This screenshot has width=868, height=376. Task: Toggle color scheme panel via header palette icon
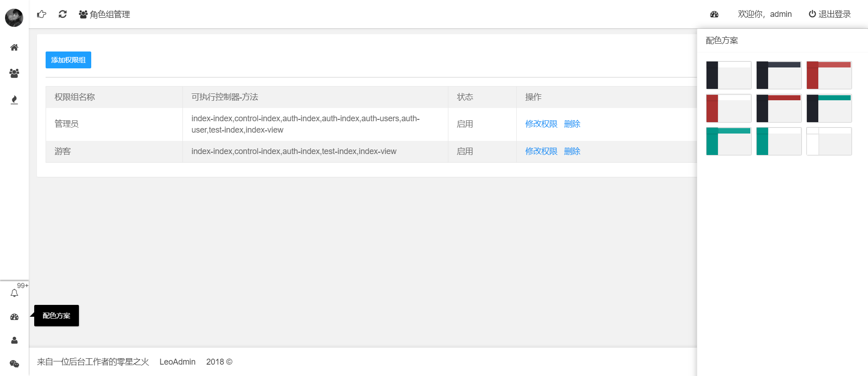click(x=714, y=14)
